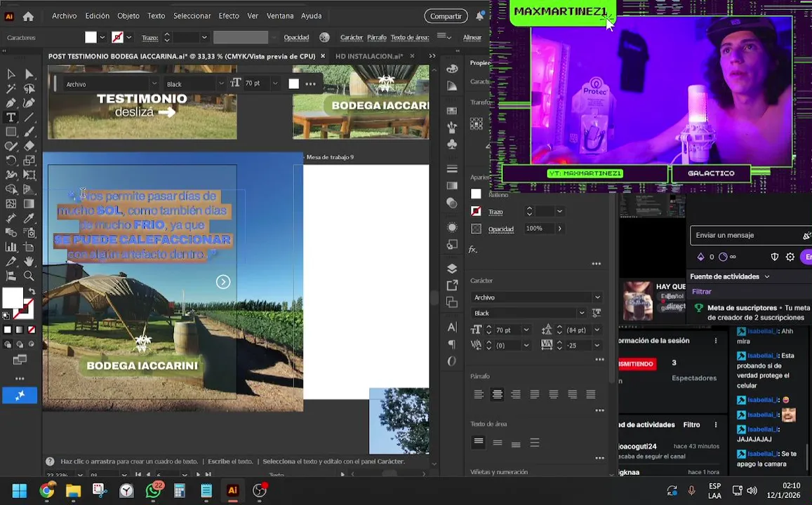The height and width of the screenshot is (505, 812).
Task: Align paragraph text right
Action: [x=516, y=394]
